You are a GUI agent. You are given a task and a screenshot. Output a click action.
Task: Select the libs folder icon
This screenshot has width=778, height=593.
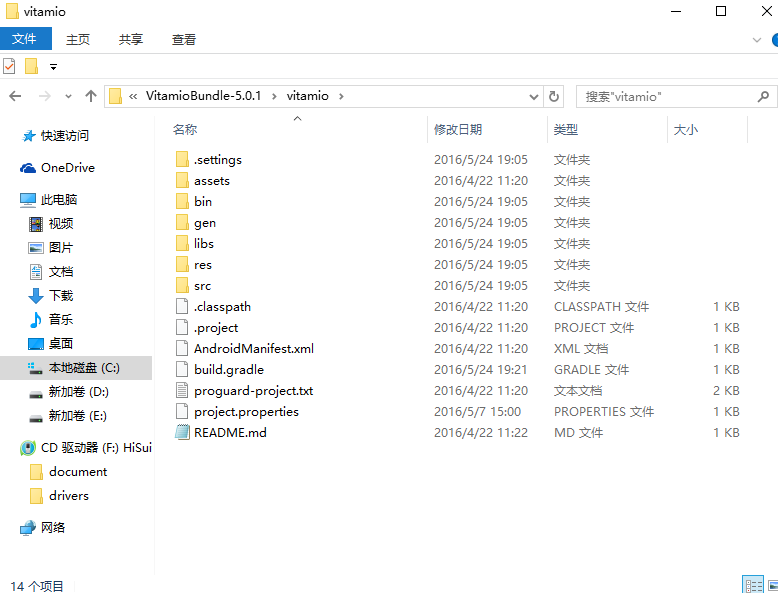point(182,243)
